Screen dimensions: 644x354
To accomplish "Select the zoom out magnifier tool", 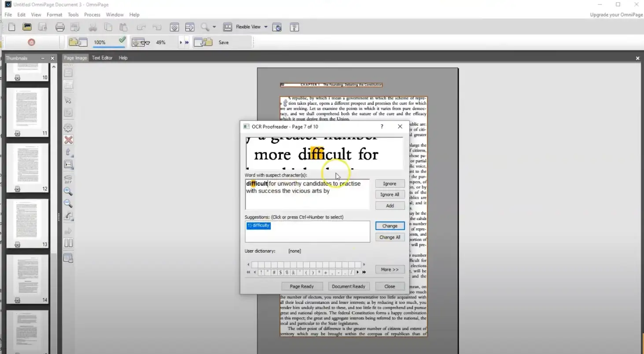I will [x=68, y=203].
